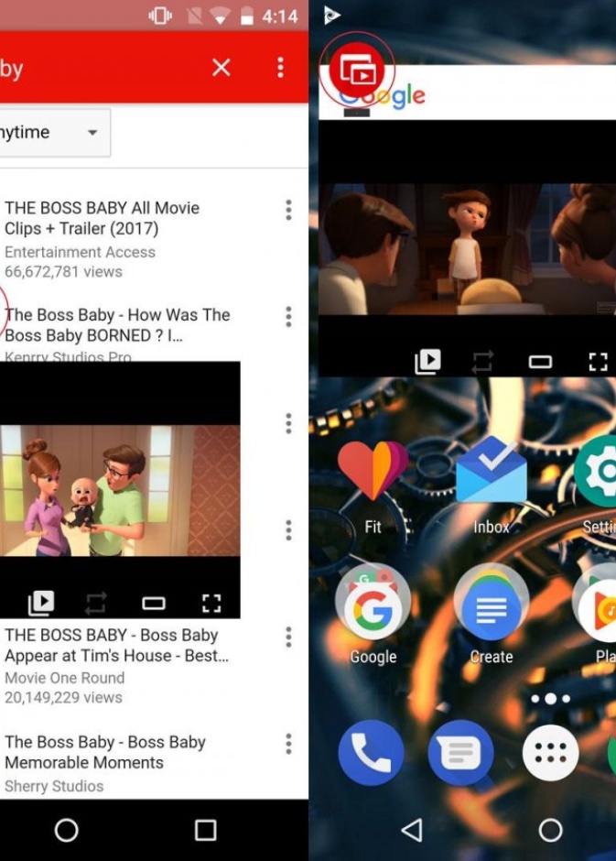616x861 pixels.
Task: Open playlist icon in right floating player
Action: 427,361
